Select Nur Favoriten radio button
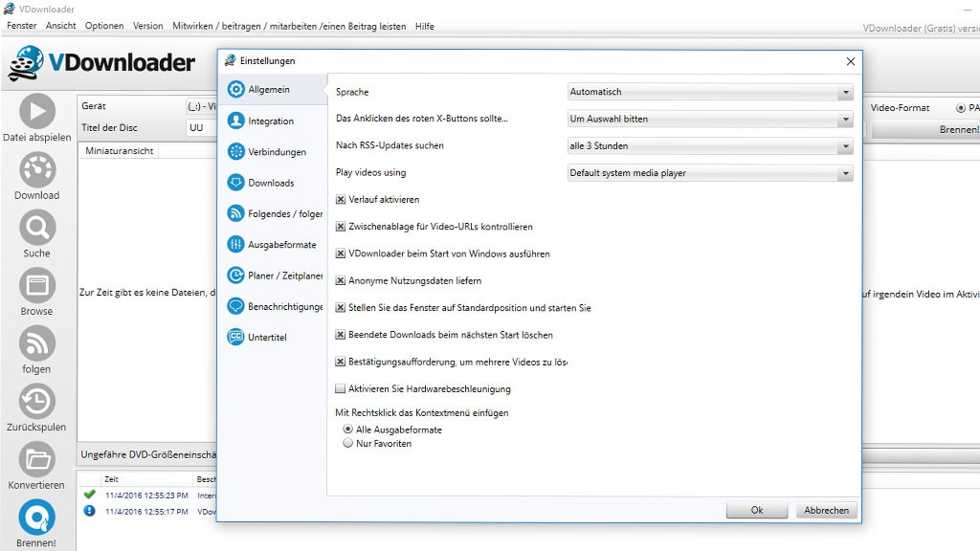980x551 pixels. pos(347,443)
